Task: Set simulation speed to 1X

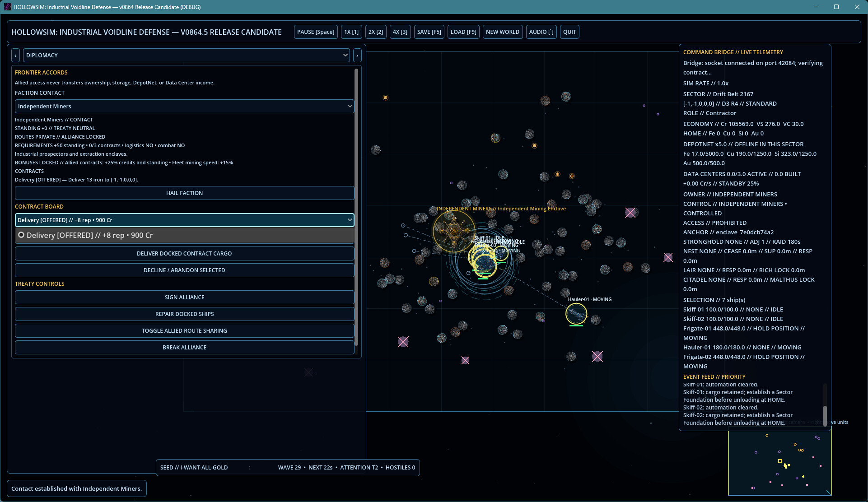Action: [x=351, y=32]
